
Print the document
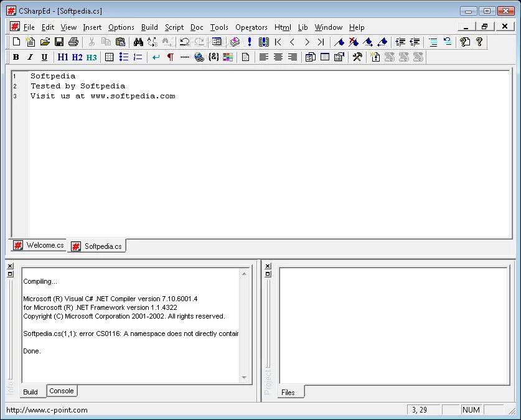coord(73,42)
